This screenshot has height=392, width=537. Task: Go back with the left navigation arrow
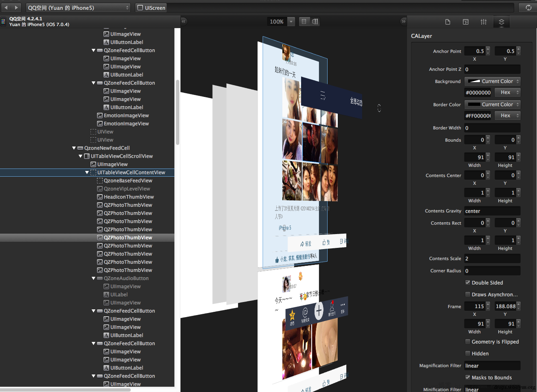click(6, 8)
